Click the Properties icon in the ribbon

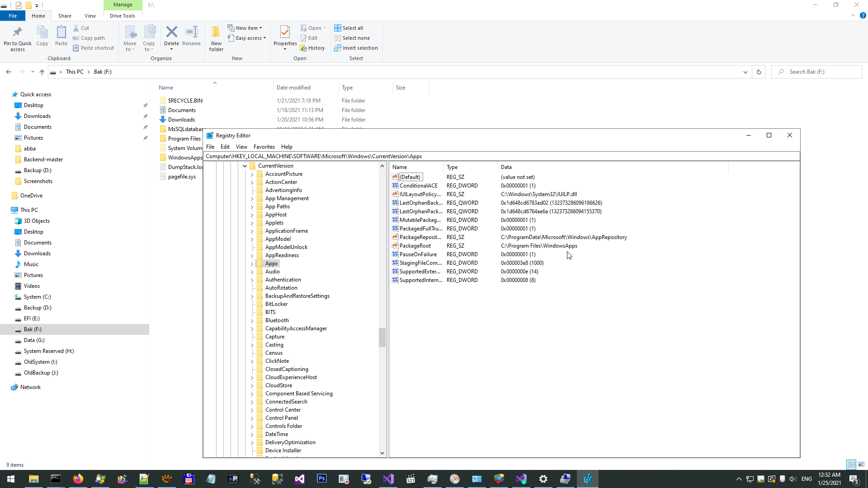285,33
